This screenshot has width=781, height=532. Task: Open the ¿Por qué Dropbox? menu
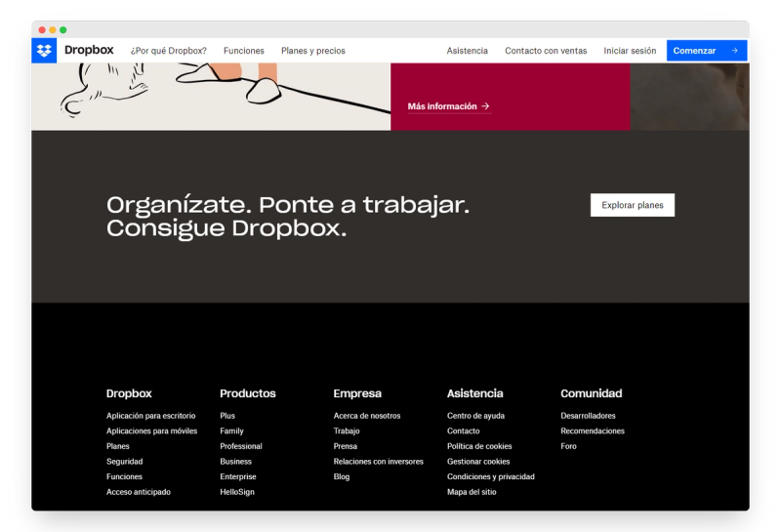(x=168, y=51)
